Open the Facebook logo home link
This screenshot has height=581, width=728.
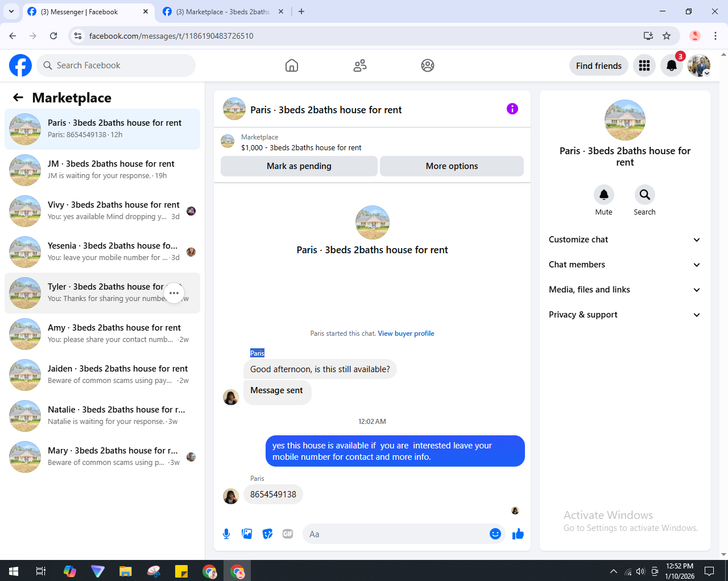(20, 65)
